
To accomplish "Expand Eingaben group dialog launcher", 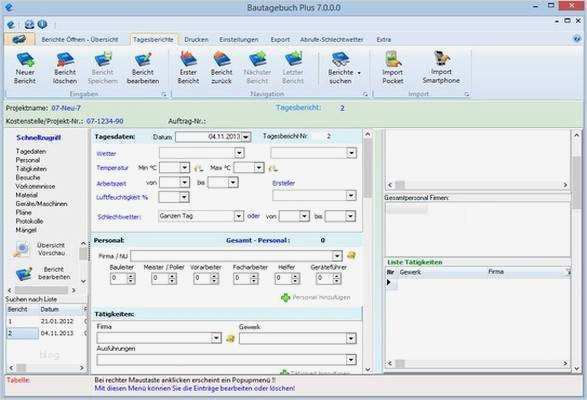I will [x=164, y=94].
